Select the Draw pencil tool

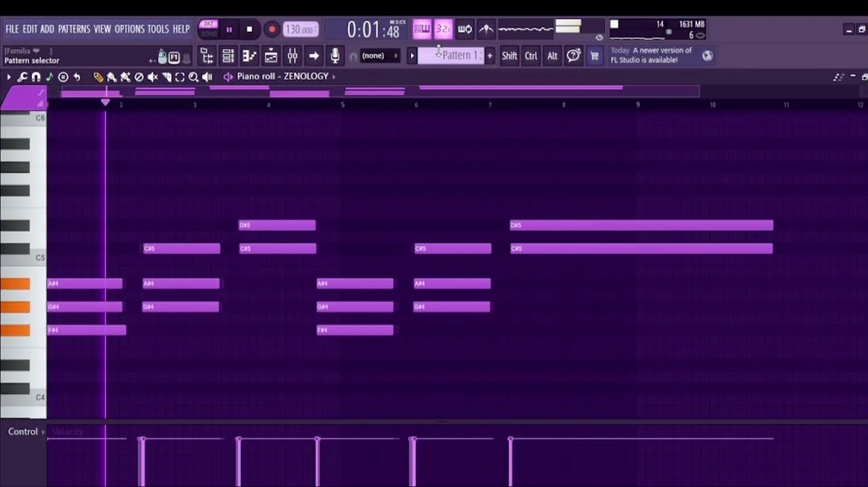pyautogui.click(x=99, y=77)
